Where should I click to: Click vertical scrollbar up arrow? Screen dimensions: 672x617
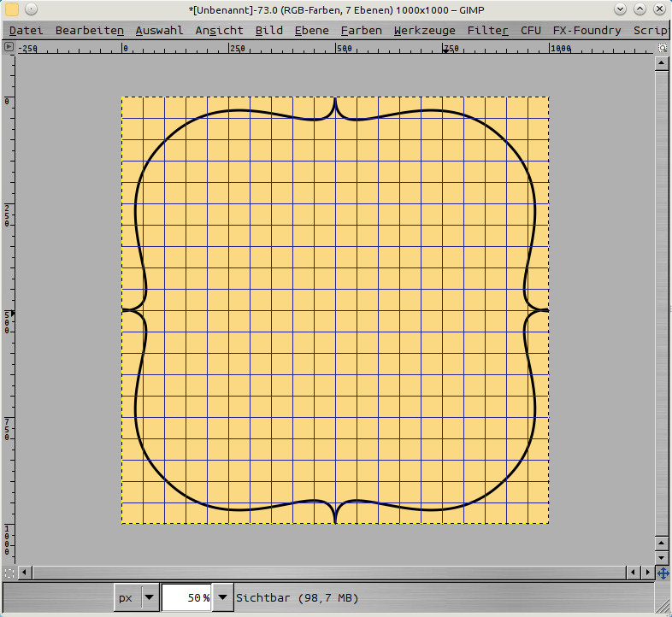(663, 63)
